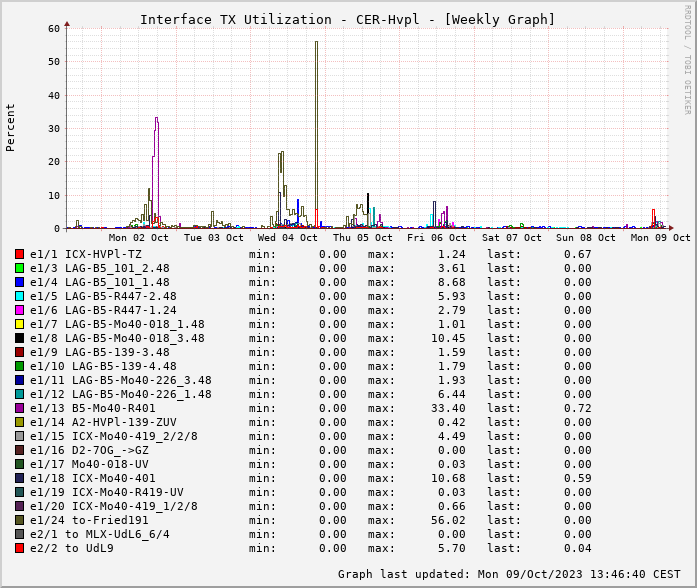697x588 pixels.
Task: Click the Fri 06 Oct date label
Action: coord(436,238)
